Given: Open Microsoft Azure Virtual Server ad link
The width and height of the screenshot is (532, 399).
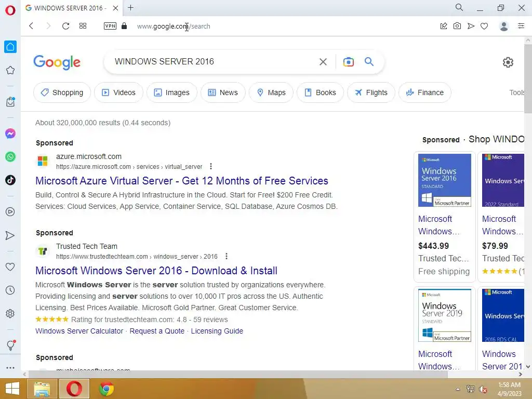Looking at the screenshot, I should pyautogui.click(x=182, y=181).
